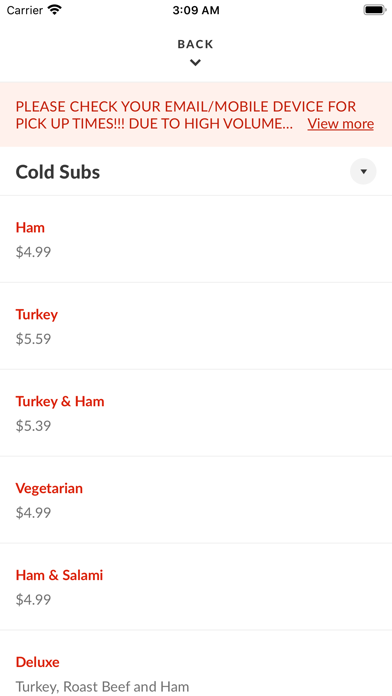Follow the View more link in banner

(x=341, y=123)
